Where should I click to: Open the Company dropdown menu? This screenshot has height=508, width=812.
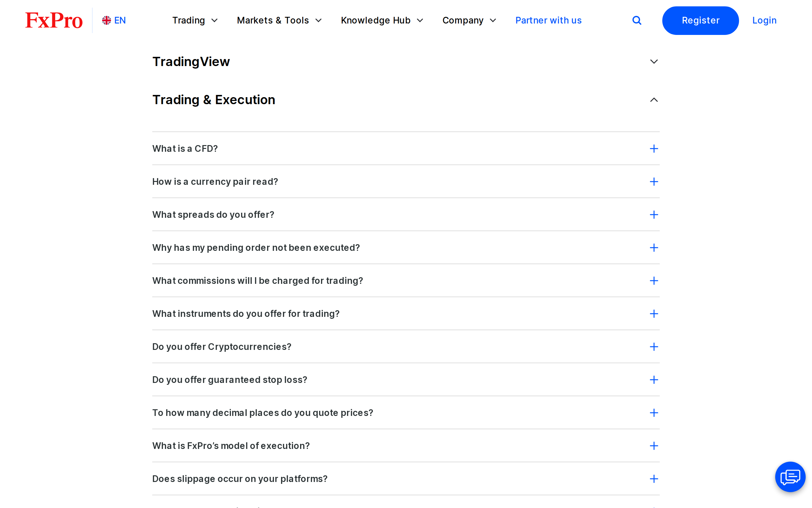[469, 21]
